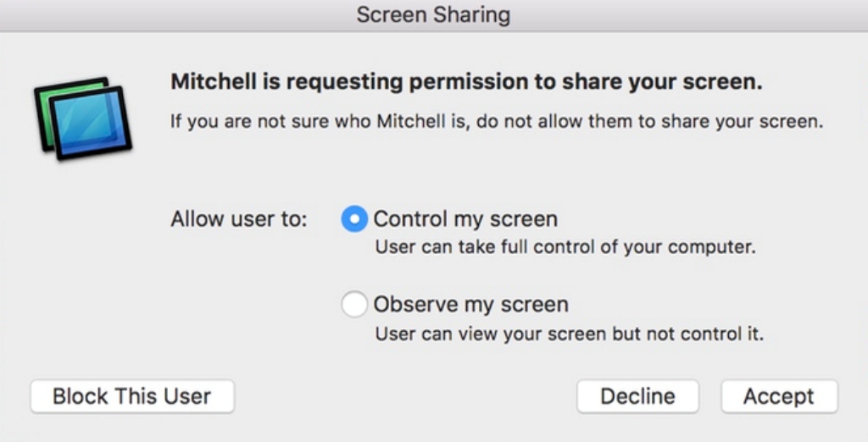Click the name Mitchell in the bold heading
This screenshot has height=442, width=868.
tap(214, 82)
